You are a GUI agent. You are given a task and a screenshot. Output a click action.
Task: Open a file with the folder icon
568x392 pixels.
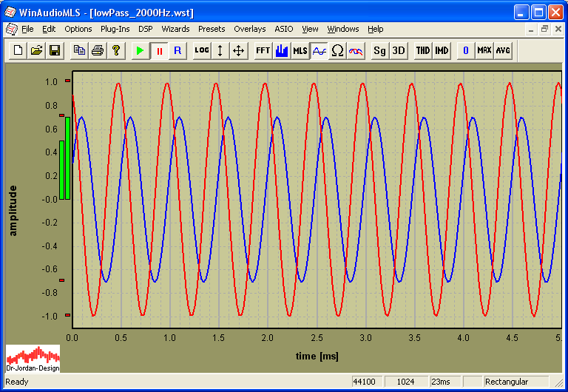coord(36,50)
